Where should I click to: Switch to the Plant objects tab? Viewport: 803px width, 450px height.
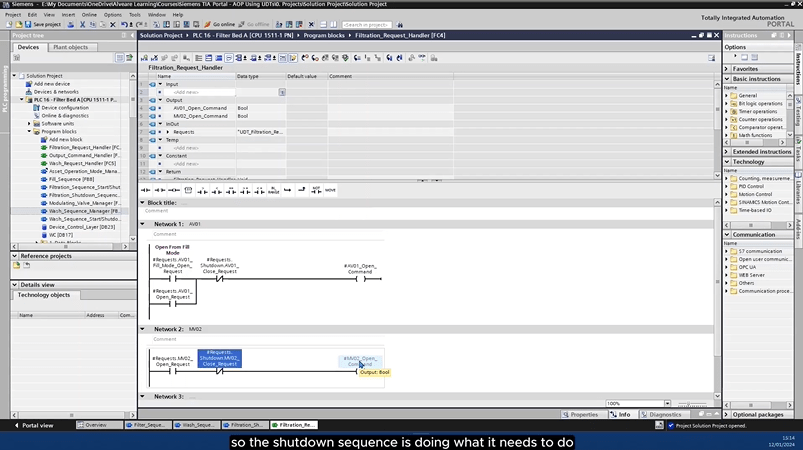(70, 47)
